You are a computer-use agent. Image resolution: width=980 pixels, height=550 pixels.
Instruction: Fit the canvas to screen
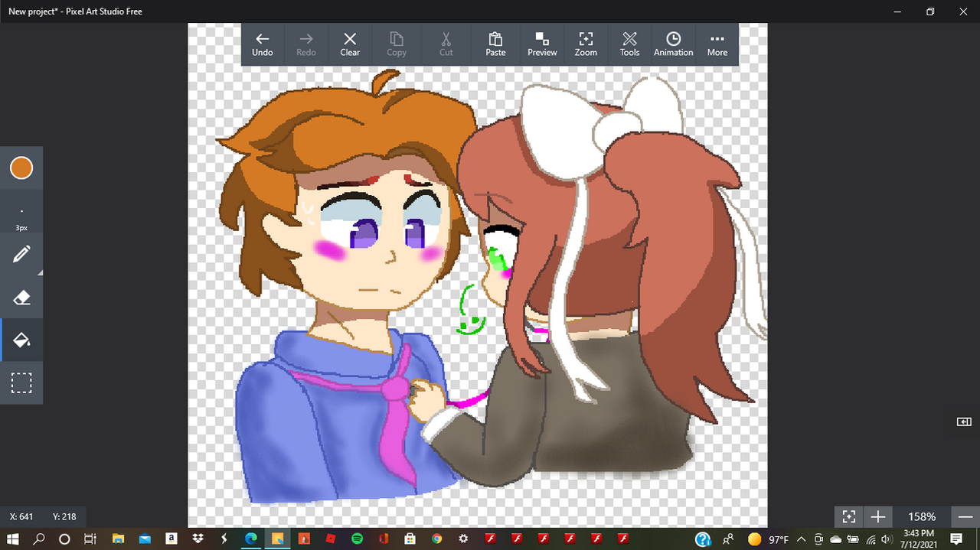(848, 517)
